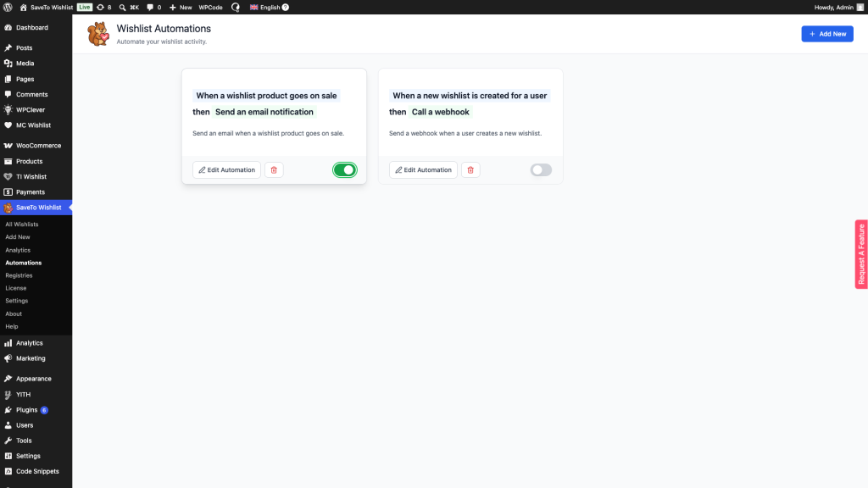Viewport: 868px width, 488px height.
Task: Click the Live status badge
Action: (84, 7)
